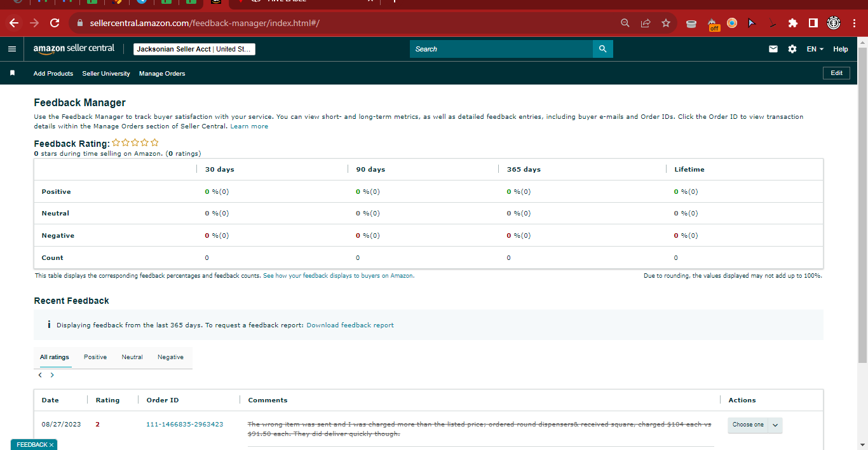This screenshot has width=868, height=450.
Task: Go back to the previous browser page
Action: click(14, 23)
